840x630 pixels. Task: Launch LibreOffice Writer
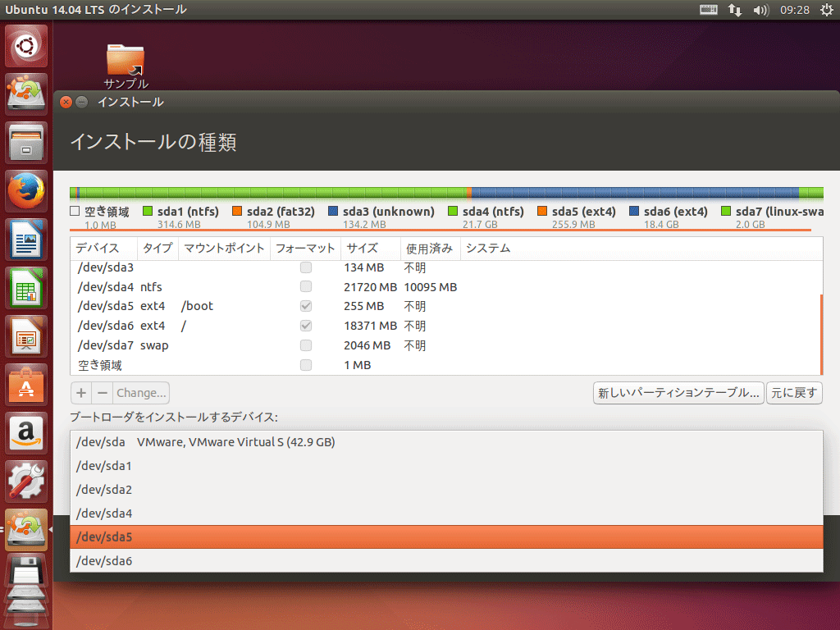click(x=26, y=240)
